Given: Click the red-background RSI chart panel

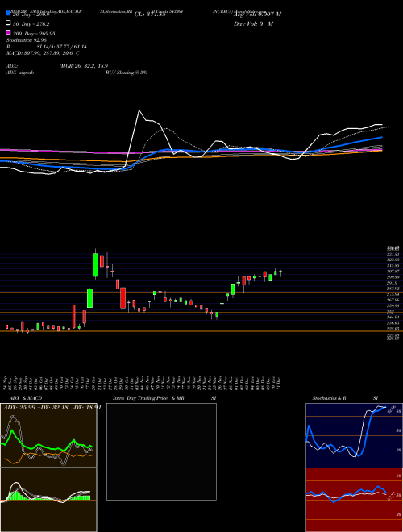Looking at the screenshot, I should pyautogui.click(x=354, y=500).
